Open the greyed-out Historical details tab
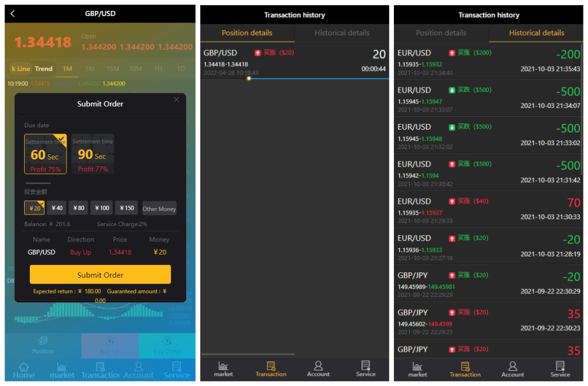This screenshot has width=588, height=386. tap(342, 33)
